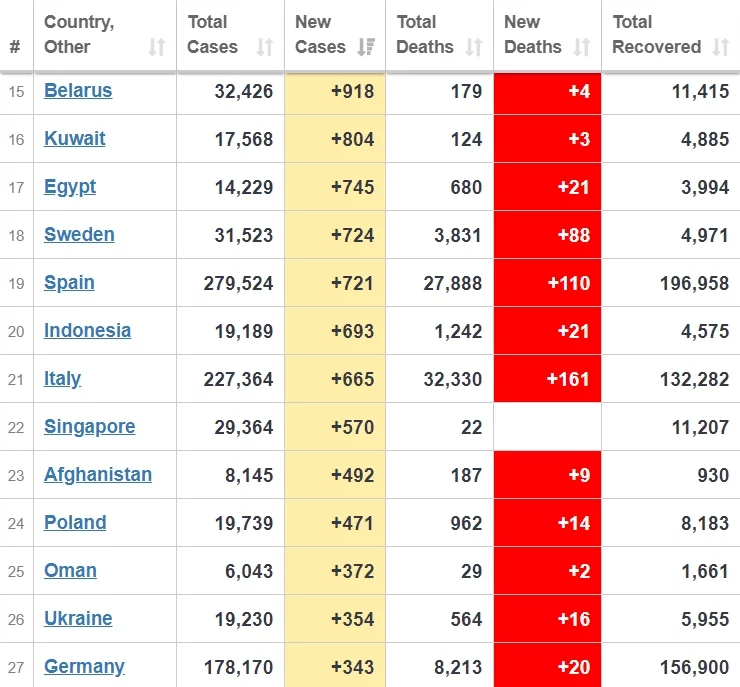This screenshot has width=740, height=687.
Task: Click the # rank column header
Action: [x=15, y=47]
